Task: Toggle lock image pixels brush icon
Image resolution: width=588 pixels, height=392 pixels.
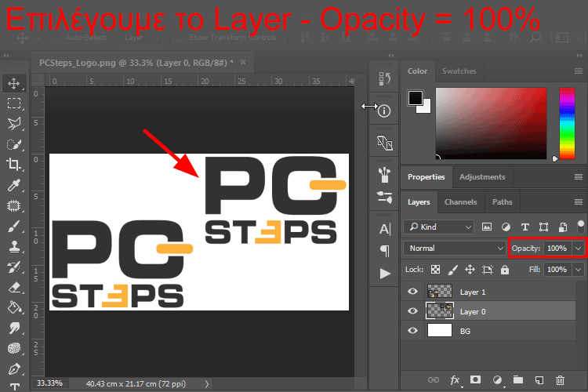Action: [x=453, y=270]
